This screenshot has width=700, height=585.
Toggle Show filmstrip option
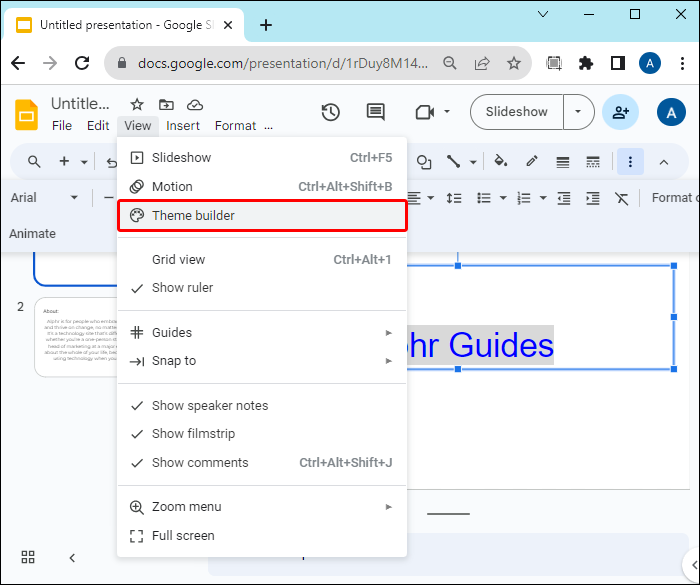262,434
